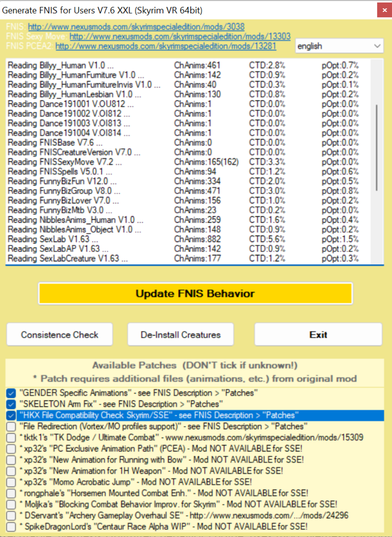Click the log output scrollbar thumb

[x=377, y=148]
